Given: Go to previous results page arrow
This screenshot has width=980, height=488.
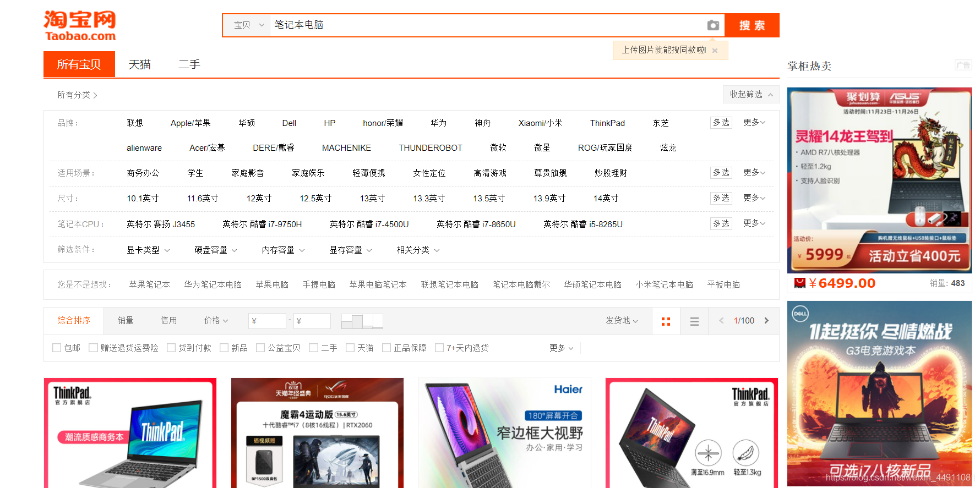Looking at the screenshot, I should coord(721,321).
